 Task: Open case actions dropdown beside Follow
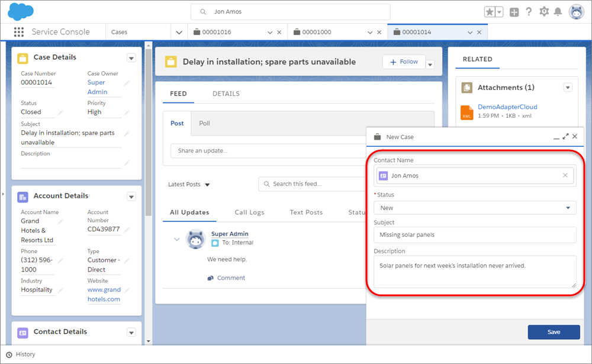coord(430,65)
